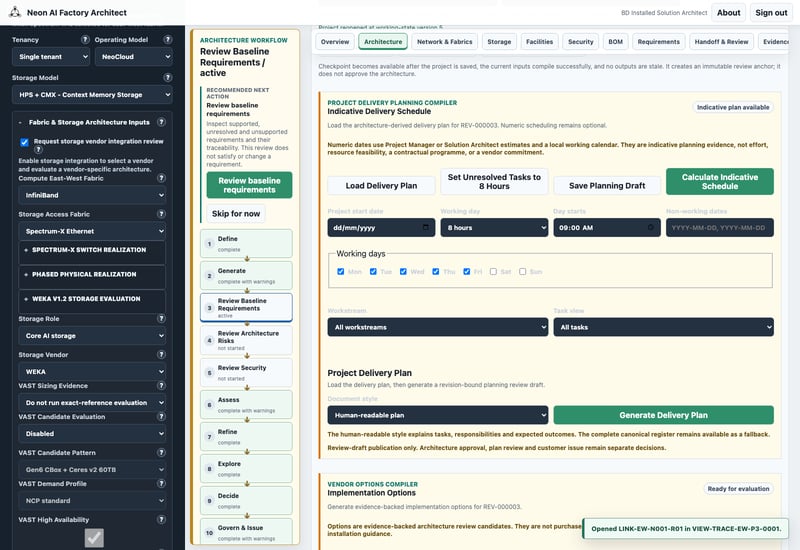Click calendar icon in Project start date field
The image size is (800, 550).
click(426, 227)
